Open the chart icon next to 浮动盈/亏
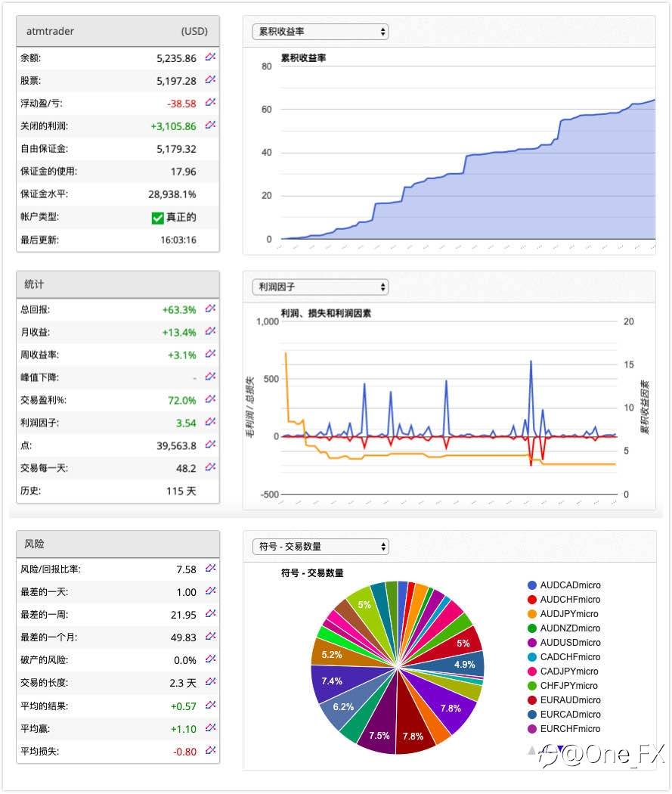This screenshot has width=672, height=794. point(210,102)
